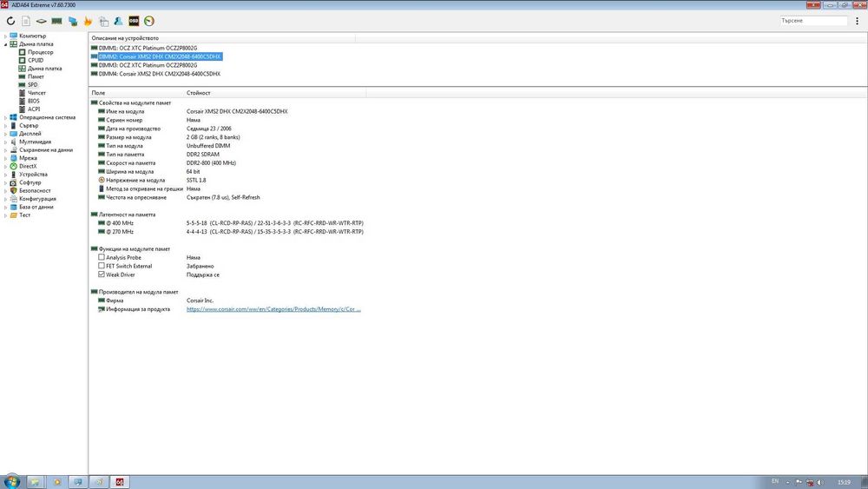Expand the Съхранение на данни node

click(5, 150)
